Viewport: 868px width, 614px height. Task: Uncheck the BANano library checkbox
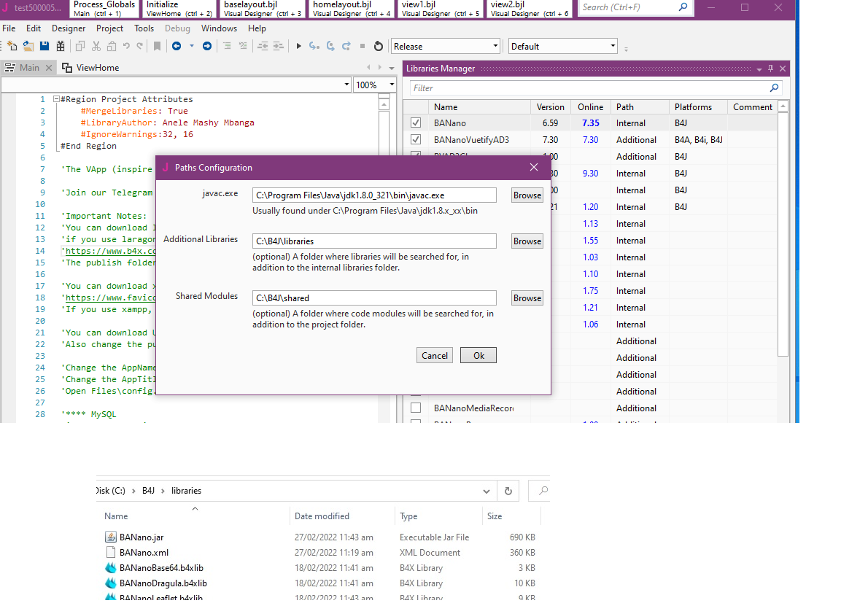[x=416, y=123]
